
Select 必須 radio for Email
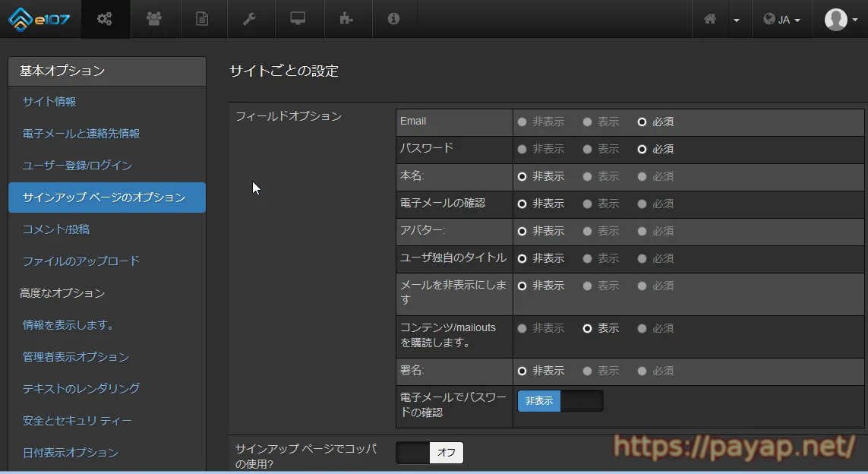[x=642, y=122]
